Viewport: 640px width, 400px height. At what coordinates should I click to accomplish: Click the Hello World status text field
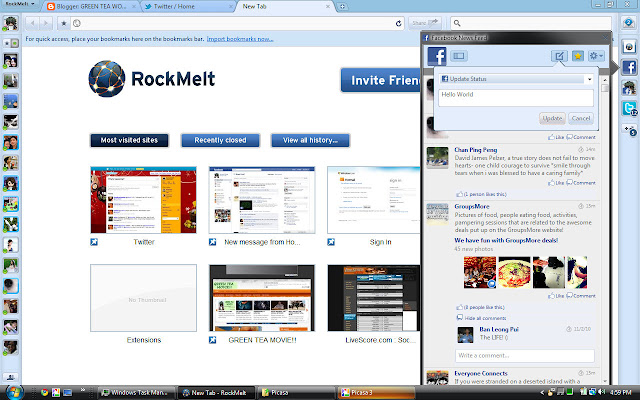click(516, 98)
